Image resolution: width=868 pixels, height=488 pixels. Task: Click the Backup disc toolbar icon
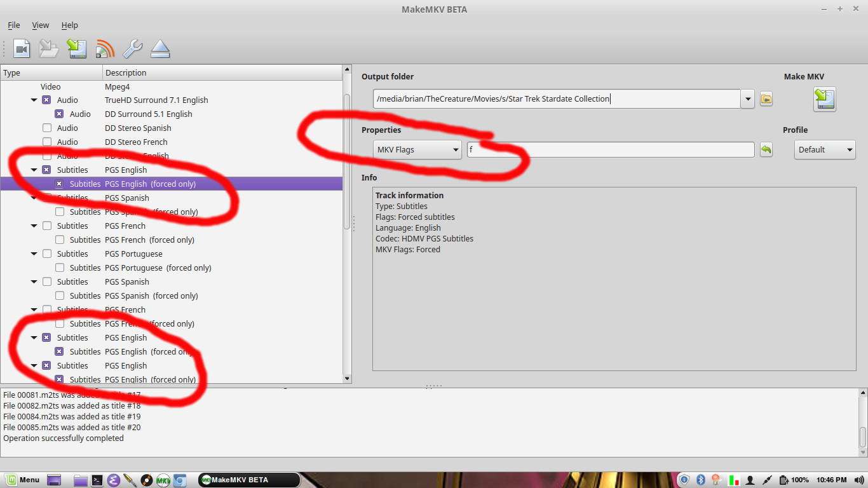[x=77, y=49]
